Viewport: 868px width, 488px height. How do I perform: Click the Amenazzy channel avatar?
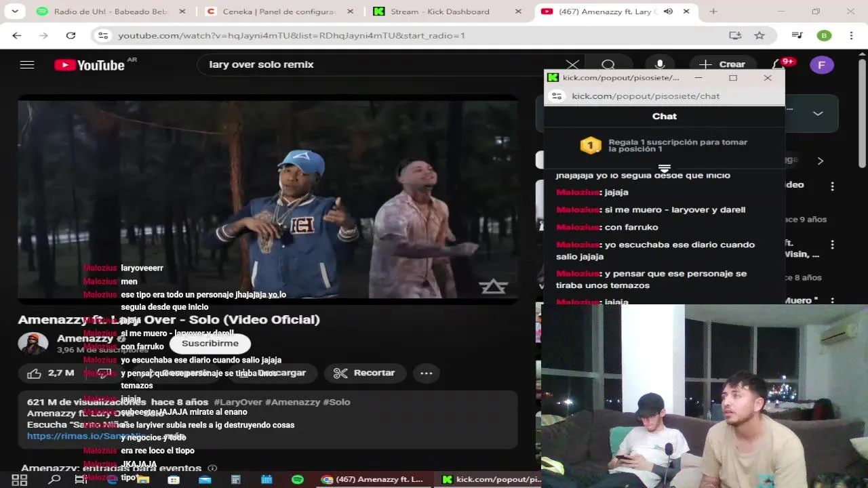tap(33, 344)
